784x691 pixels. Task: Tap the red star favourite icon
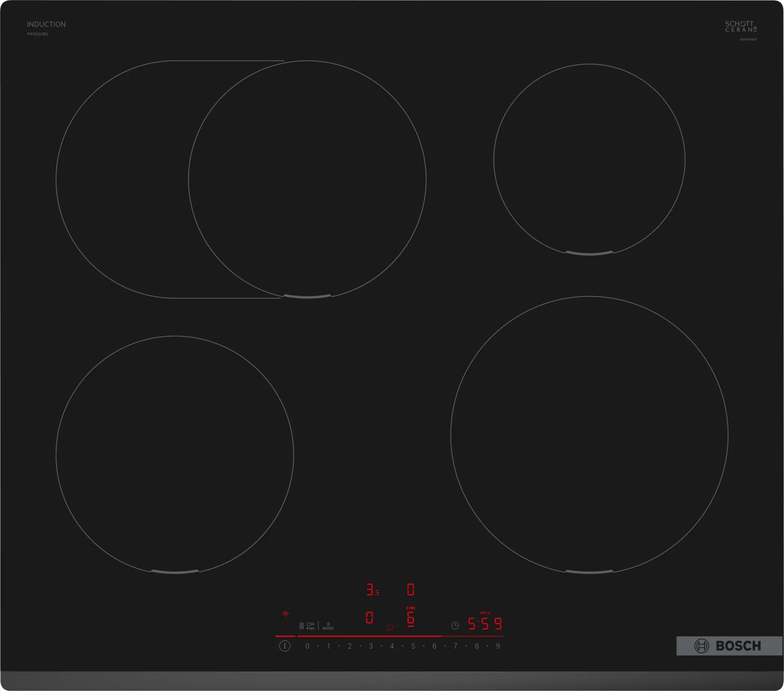pyautogui.click(x=390, y=627)
